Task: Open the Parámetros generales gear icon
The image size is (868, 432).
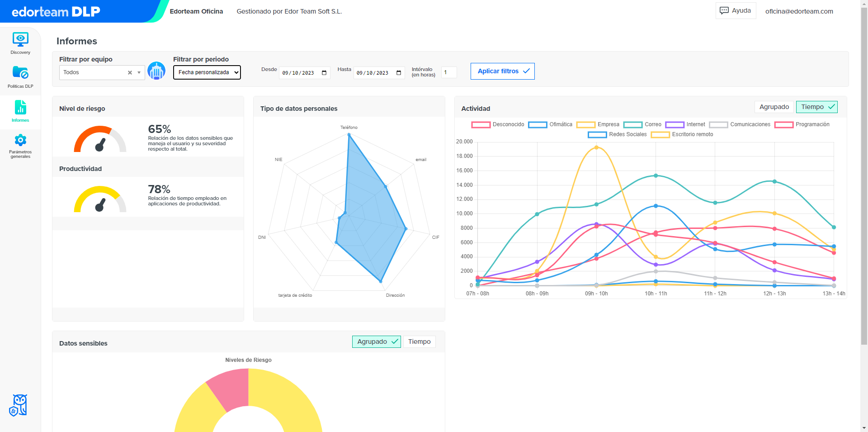Action: pos(20,140)
